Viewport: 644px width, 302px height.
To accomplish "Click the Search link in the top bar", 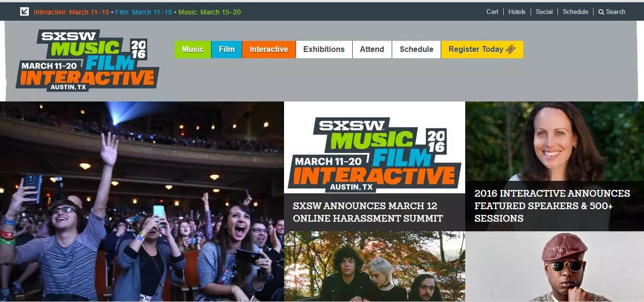I will [612, 12].
